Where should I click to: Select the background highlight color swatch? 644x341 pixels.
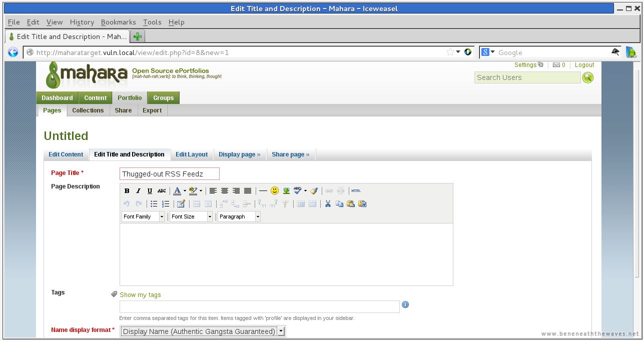coord(193,190)
